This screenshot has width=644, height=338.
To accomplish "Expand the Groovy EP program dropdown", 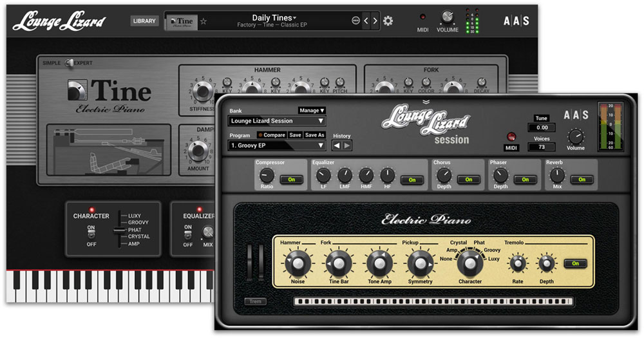I will point(277,146).
